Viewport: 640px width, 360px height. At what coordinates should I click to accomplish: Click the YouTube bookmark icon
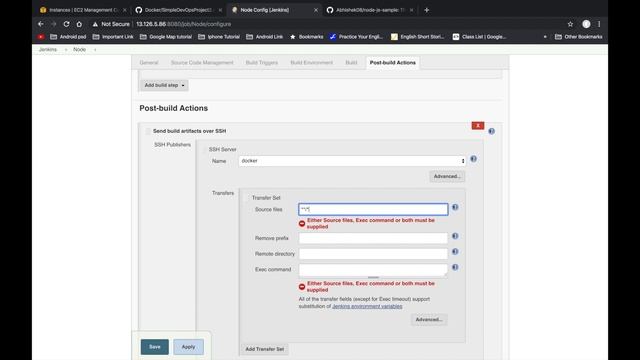click(x=41, y=37)
